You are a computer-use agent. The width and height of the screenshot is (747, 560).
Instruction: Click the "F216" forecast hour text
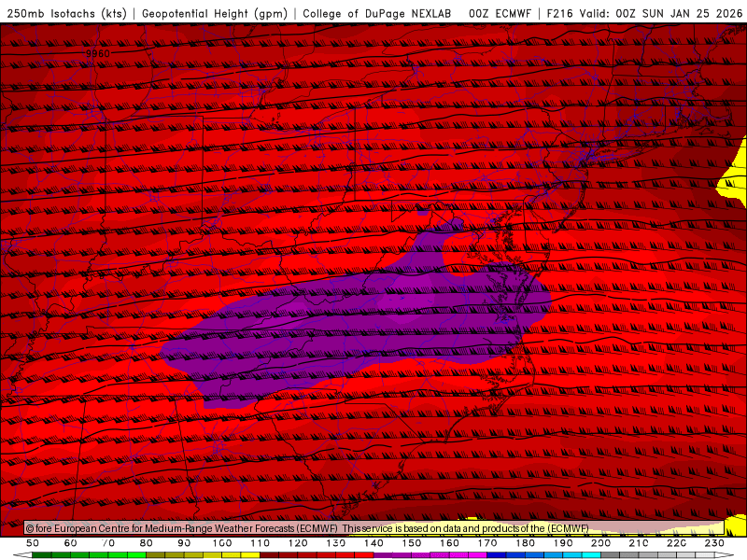(x=560, y=13)
